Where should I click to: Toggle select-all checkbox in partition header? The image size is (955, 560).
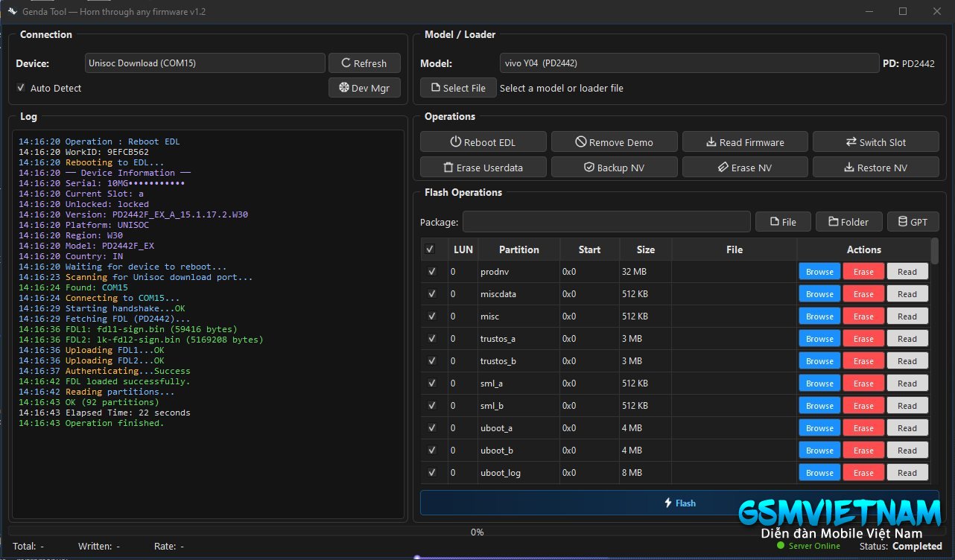click(430, 249)
